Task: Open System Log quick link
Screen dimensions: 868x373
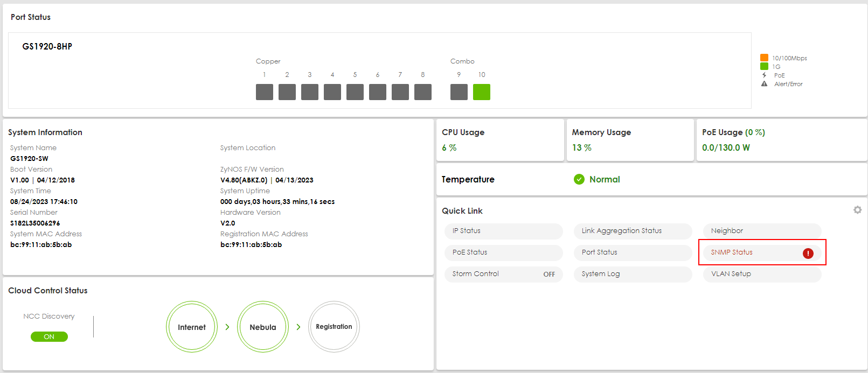Action: point(633,274)
